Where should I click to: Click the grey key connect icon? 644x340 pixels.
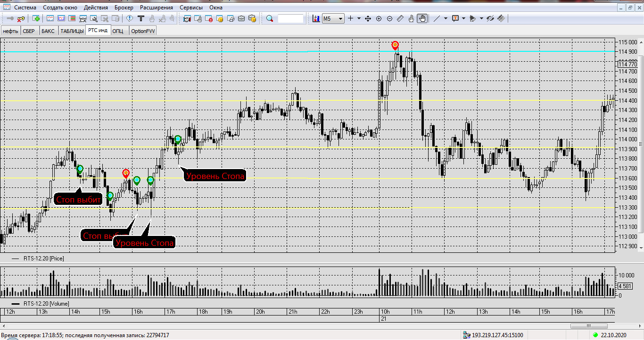pyautogui.click(x=10, y=19)
